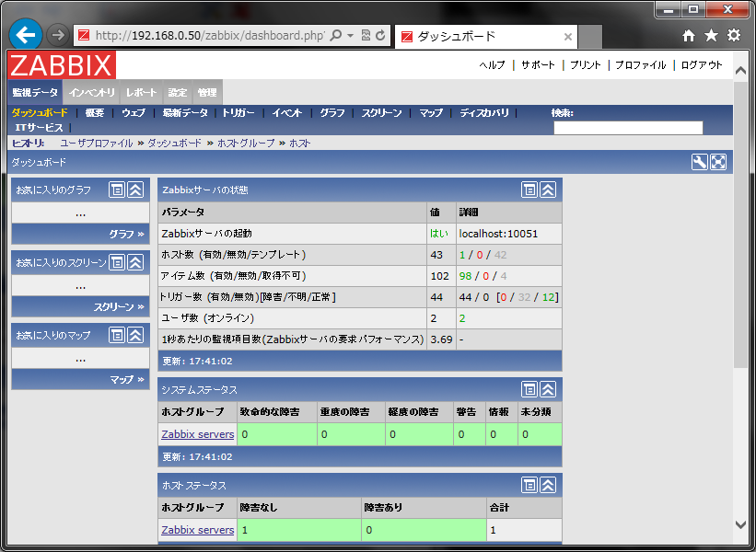Click the page scrollbar up arrow
Screen dimensions: 756x552
(x=740, y=71)
